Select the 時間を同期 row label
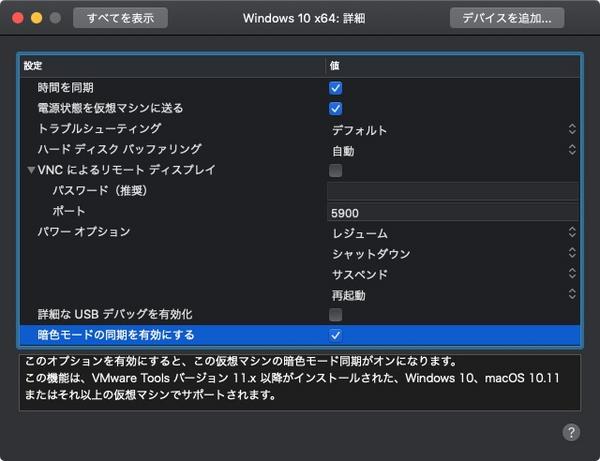The image size is (600, 461). tap(65, 88)
